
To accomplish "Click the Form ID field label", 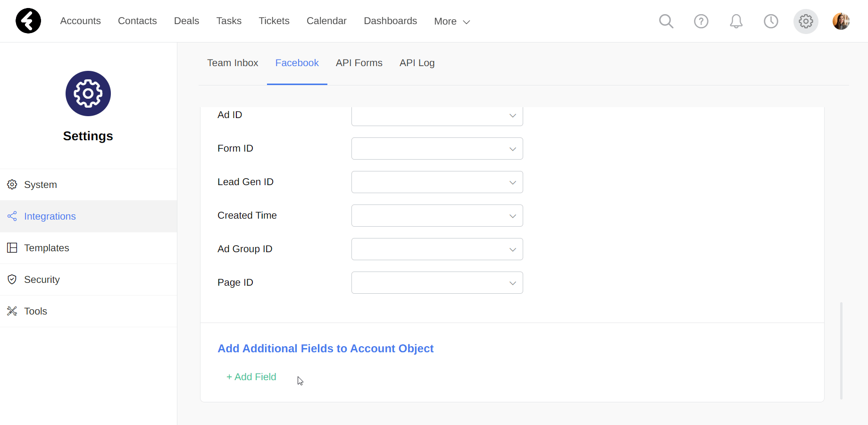I will click(x=235, y=148).
